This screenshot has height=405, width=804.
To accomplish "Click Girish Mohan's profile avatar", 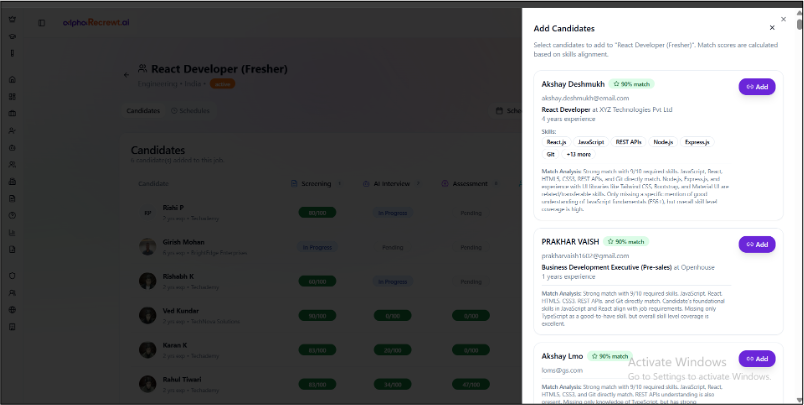I will 148,247.
